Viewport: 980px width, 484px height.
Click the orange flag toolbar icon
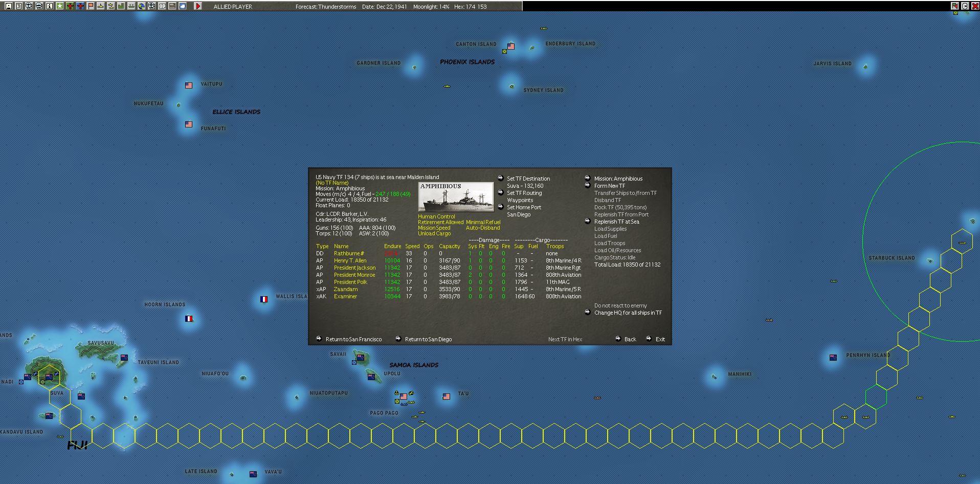[x=91, y=6]
